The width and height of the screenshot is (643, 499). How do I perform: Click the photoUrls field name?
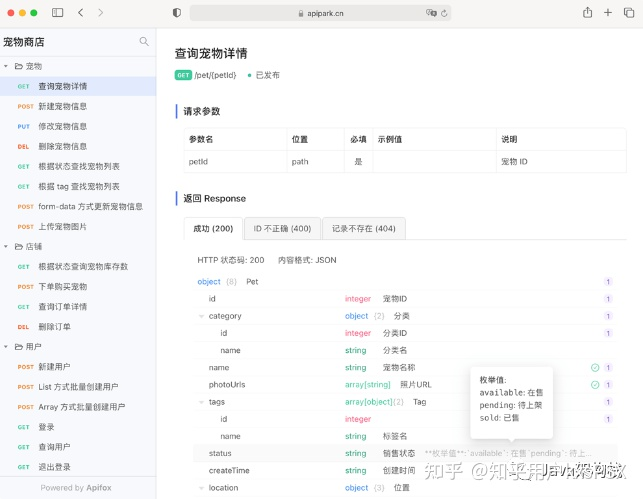tap(227, 385)
